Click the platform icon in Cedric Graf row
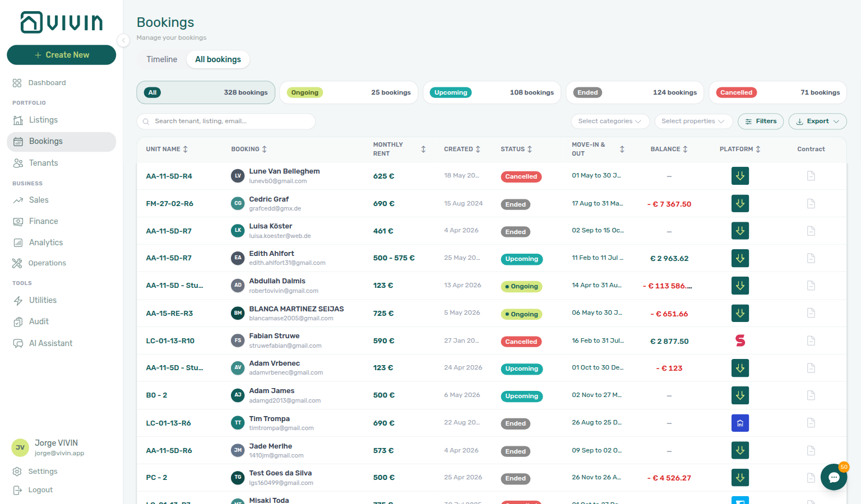Screen dimensions: 861x504 tap(740, 203)
